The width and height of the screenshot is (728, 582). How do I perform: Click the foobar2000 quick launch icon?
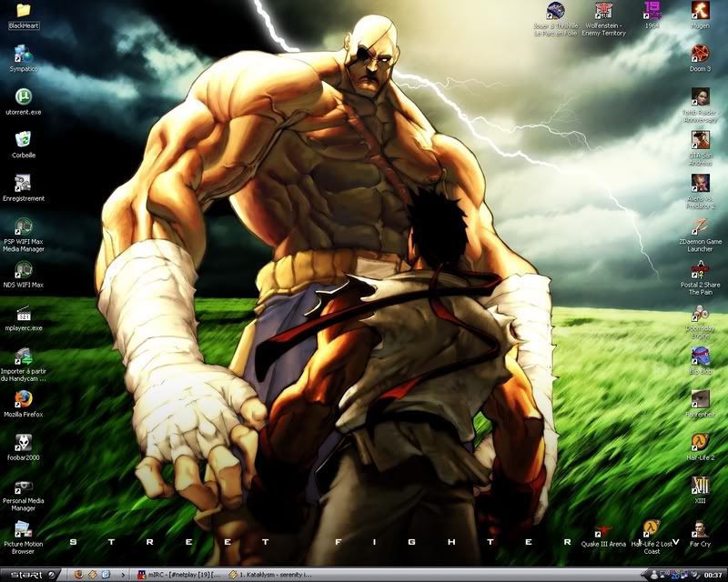93,575
